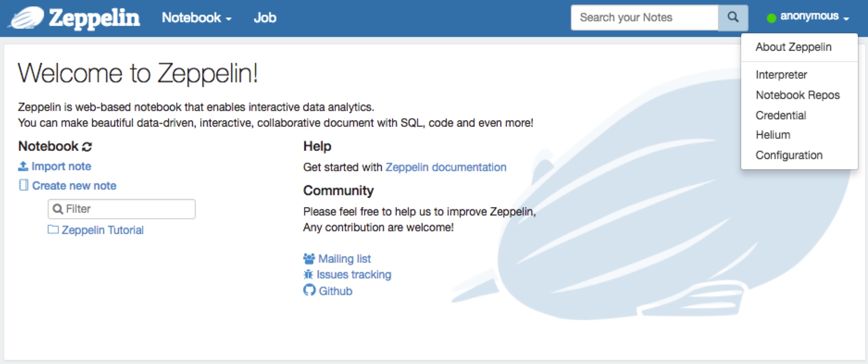Click the Mailing list people icon

[309, 258]
